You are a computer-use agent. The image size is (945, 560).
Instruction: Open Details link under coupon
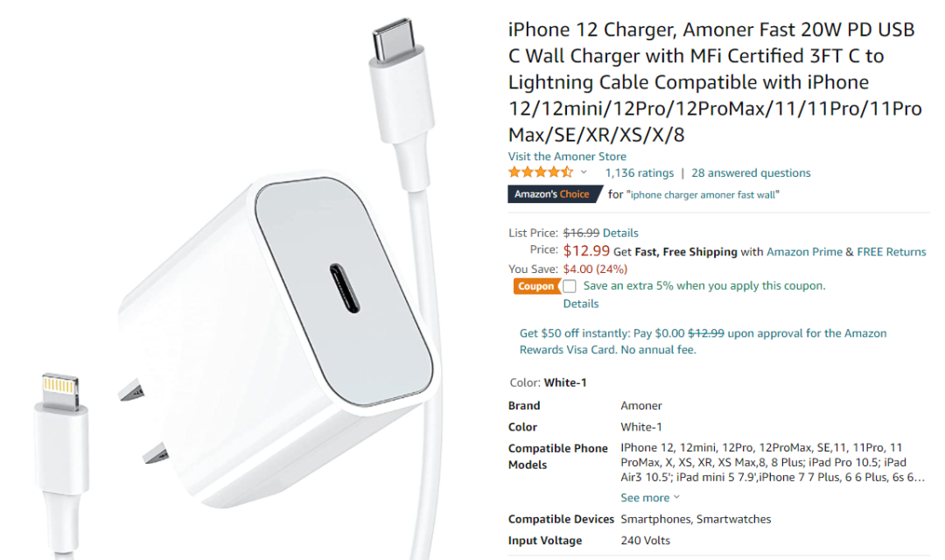[x=580, y=304]
